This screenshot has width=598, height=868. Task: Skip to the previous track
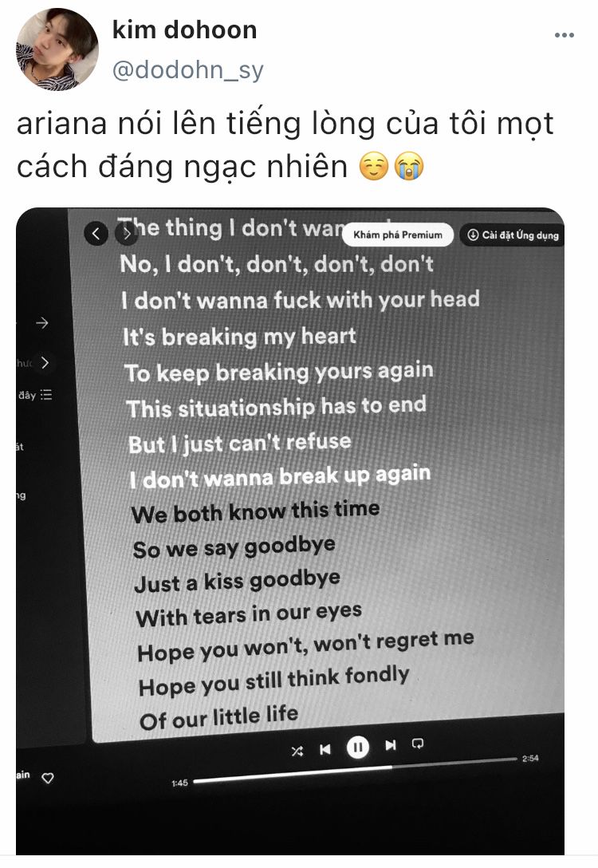coord(325,749)
